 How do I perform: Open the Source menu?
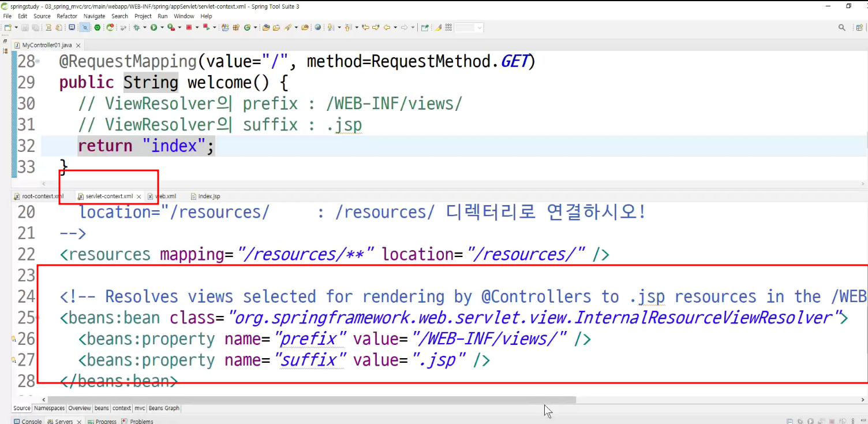42,16
